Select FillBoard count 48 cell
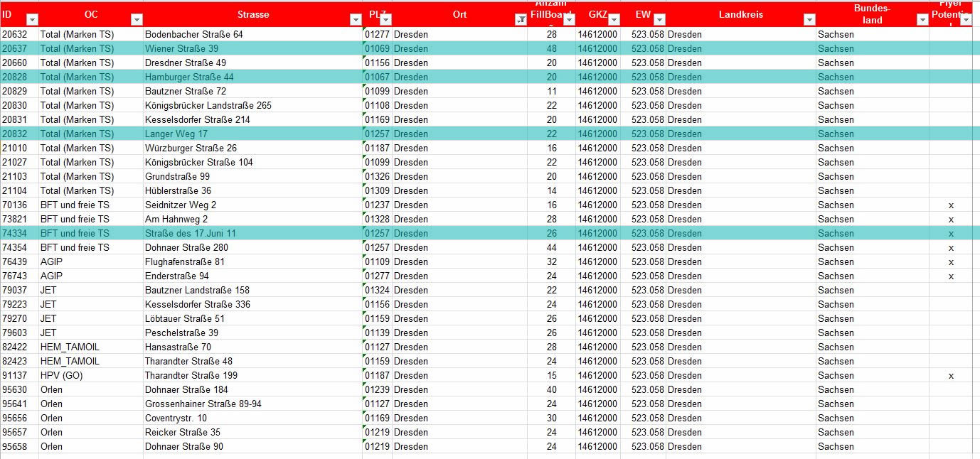Screen dimensions: 980x459 551,48
